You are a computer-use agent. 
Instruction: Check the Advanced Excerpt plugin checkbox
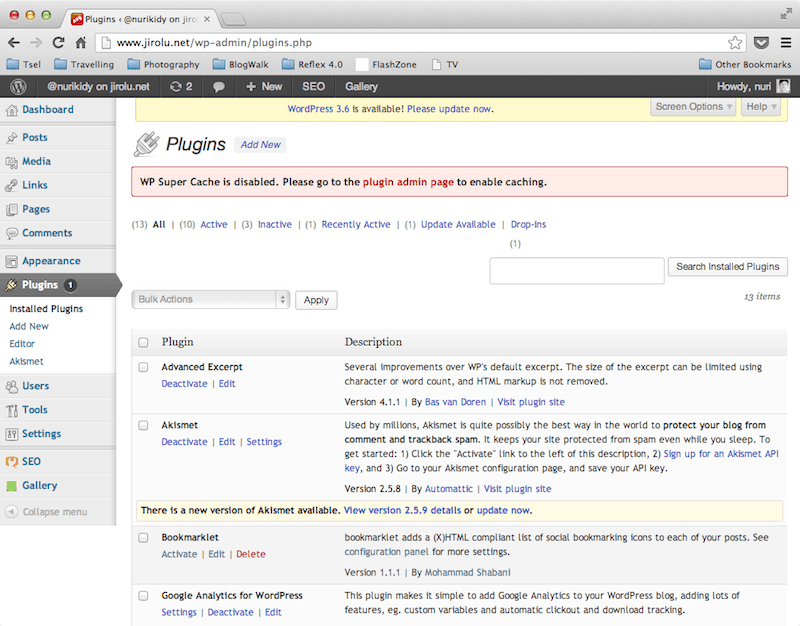pyautogui.click(x=143, y=368)
